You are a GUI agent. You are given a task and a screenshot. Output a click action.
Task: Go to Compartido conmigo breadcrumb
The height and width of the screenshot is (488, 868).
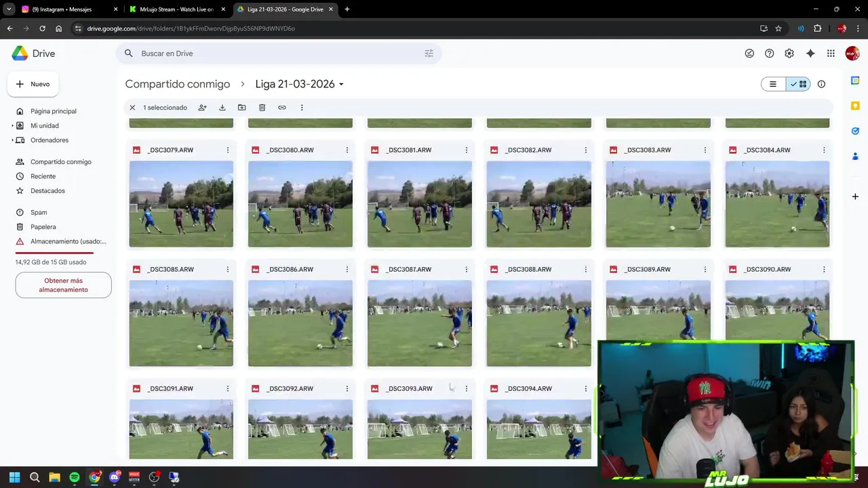tap(178, 84)
